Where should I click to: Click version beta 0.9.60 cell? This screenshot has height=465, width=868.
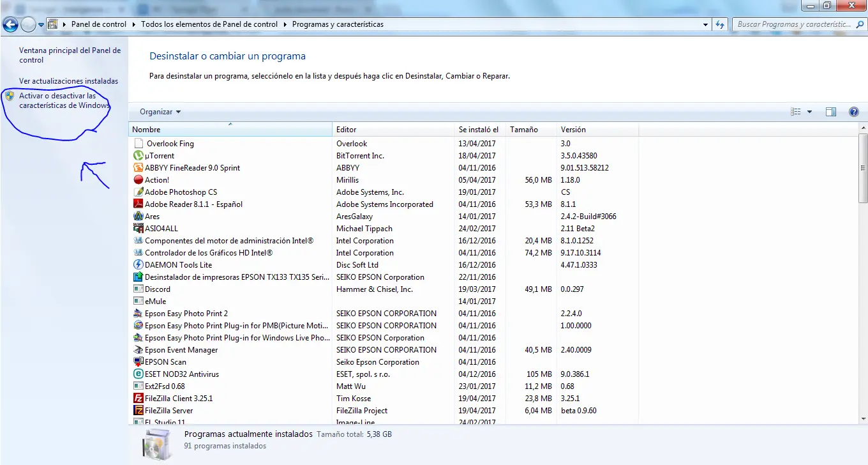[579, 411]
